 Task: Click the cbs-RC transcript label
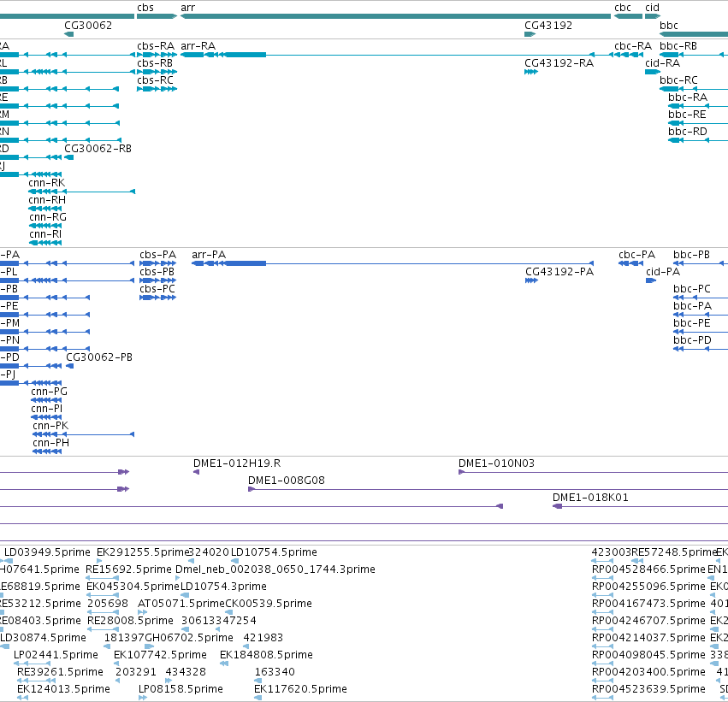pyautogui.click(x=155, y=80)
